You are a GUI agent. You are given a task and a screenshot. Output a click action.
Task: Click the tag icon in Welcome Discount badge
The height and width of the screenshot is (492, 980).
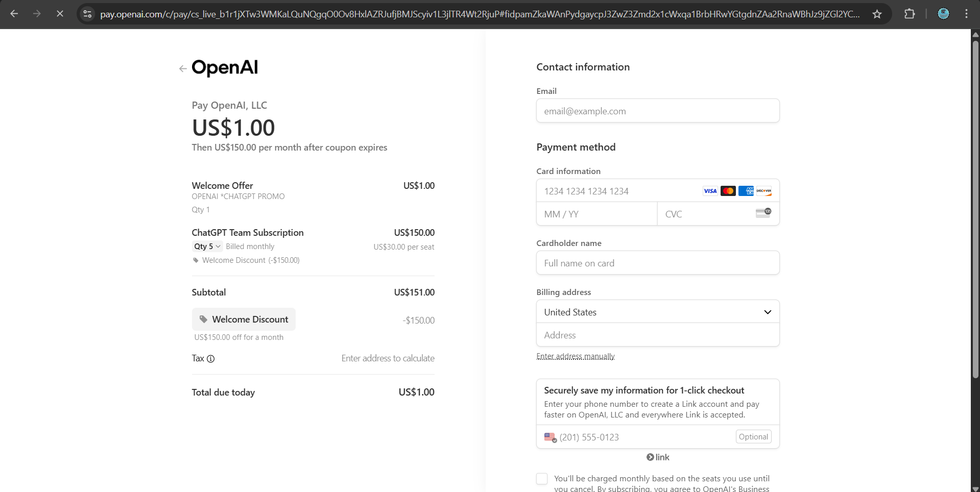click(x=203, y=319)
